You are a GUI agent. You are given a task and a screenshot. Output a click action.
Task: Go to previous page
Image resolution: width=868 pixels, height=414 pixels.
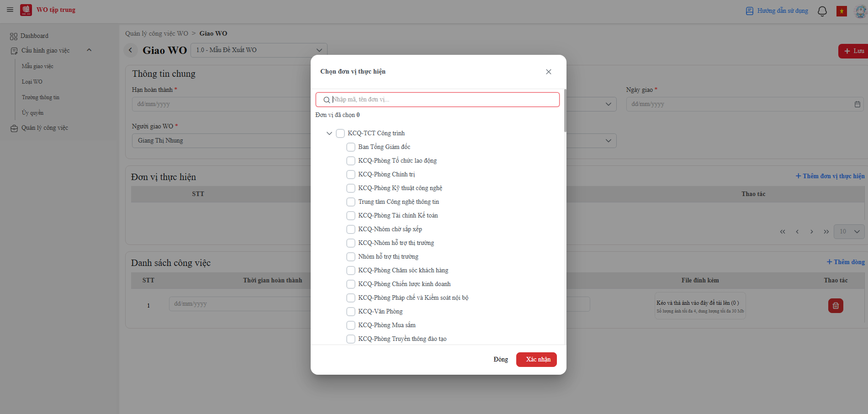pos(797,232)
